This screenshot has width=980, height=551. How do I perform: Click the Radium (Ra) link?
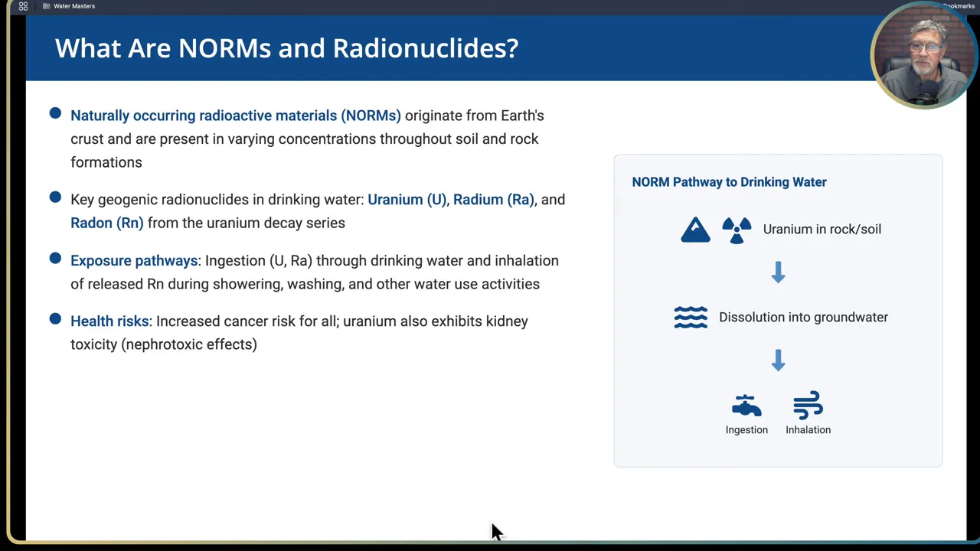pos(493,200)
